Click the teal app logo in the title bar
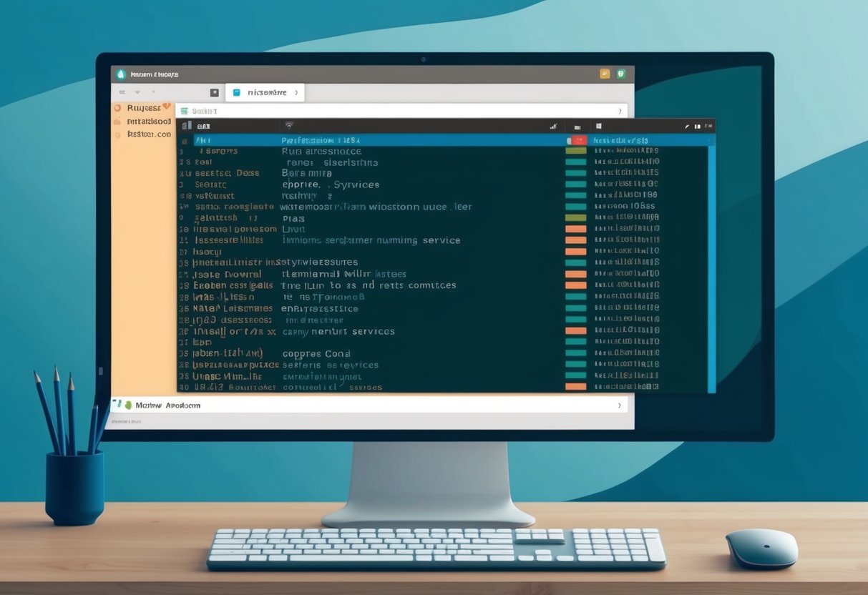Viewport: 868px width, 595px height. click(121, 73)
